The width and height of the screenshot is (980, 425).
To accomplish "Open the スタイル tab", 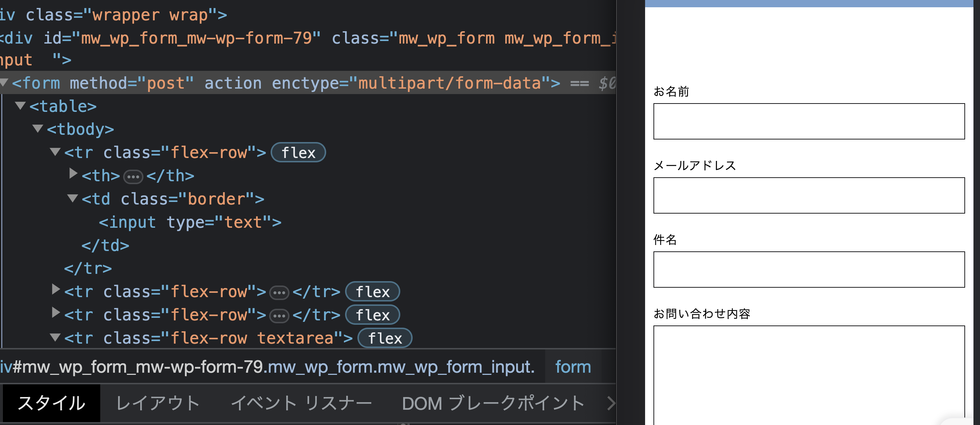I will (x=51, y=403).
